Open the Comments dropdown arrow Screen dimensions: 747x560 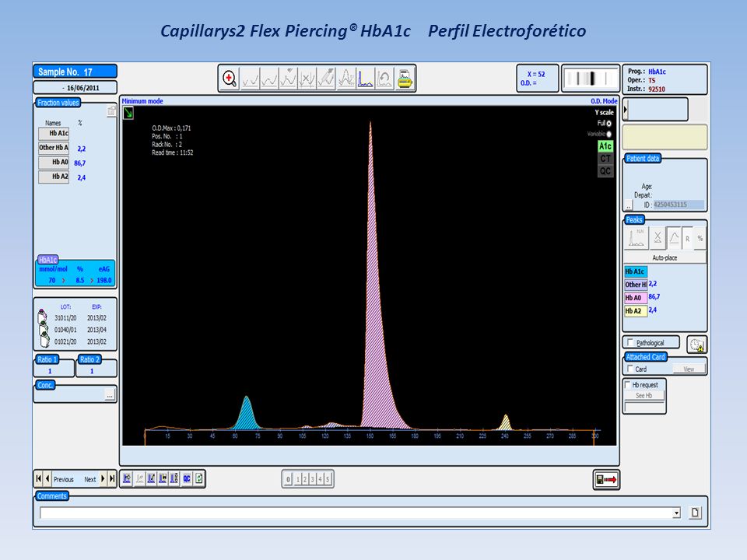coord(676,513)
